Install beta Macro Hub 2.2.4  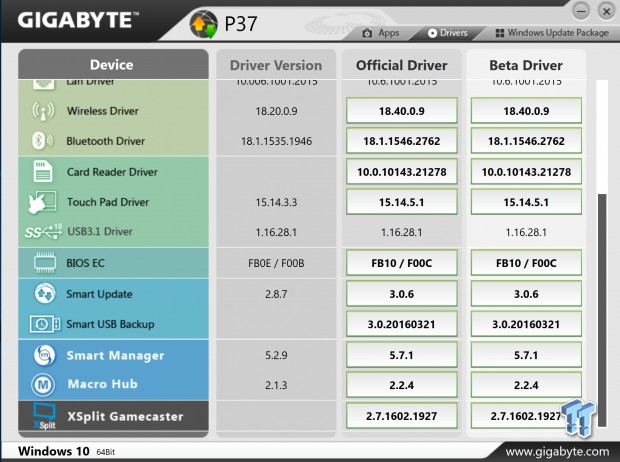(x=526, y=385)
